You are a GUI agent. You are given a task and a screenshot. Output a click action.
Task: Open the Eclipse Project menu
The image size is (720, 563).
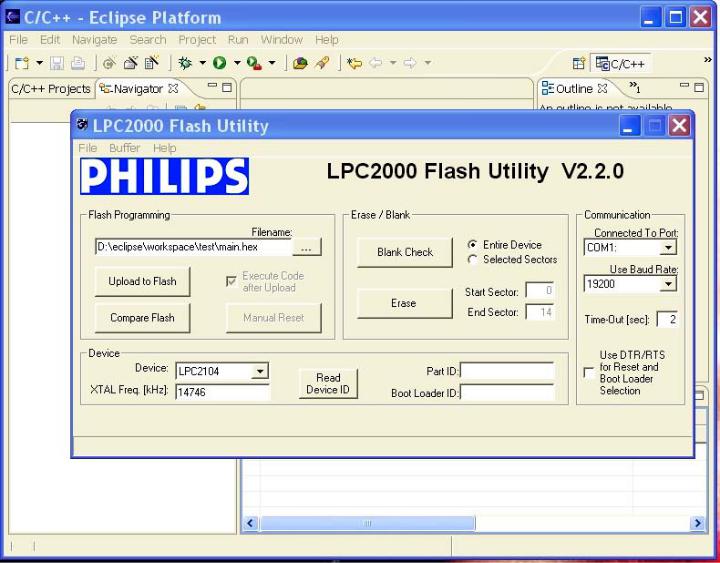pyautogui.click(x=197, y=40)
